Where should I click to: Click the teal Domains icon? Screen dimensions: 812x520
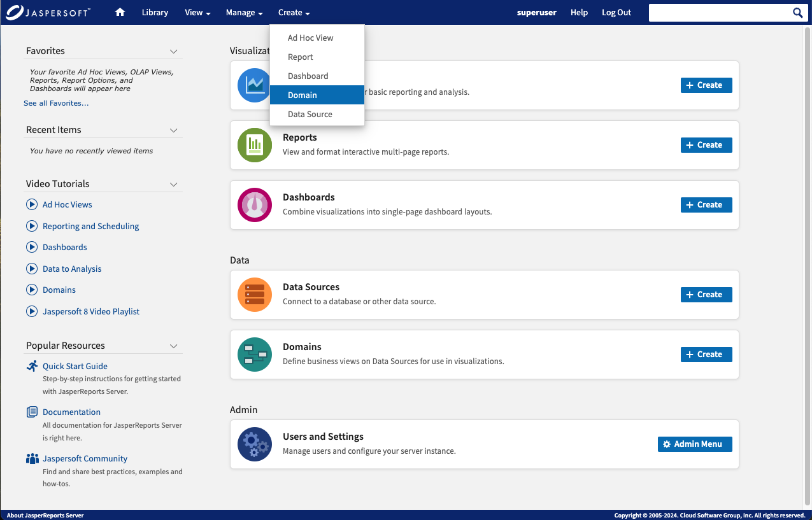[x=254, y=354]
